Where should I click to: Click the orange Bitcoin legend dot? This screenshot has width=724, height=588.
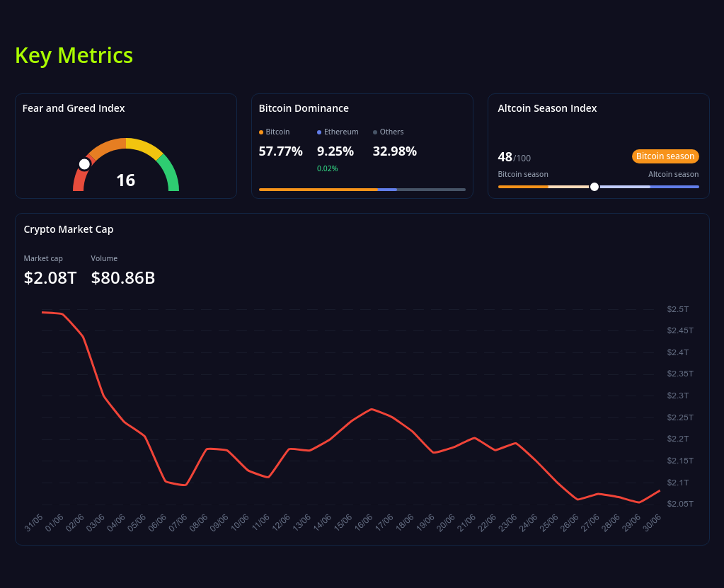[x=261, y=132]
